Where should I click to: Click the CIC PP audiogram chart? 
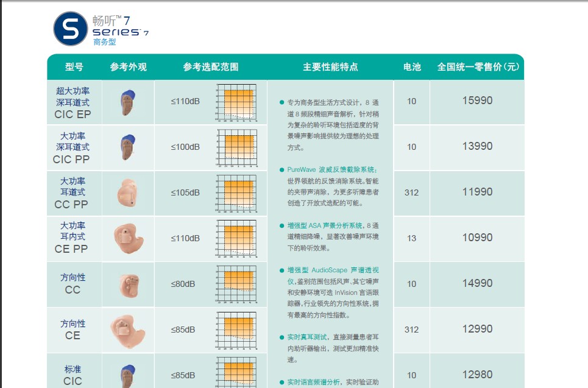[x=236, y=149]
